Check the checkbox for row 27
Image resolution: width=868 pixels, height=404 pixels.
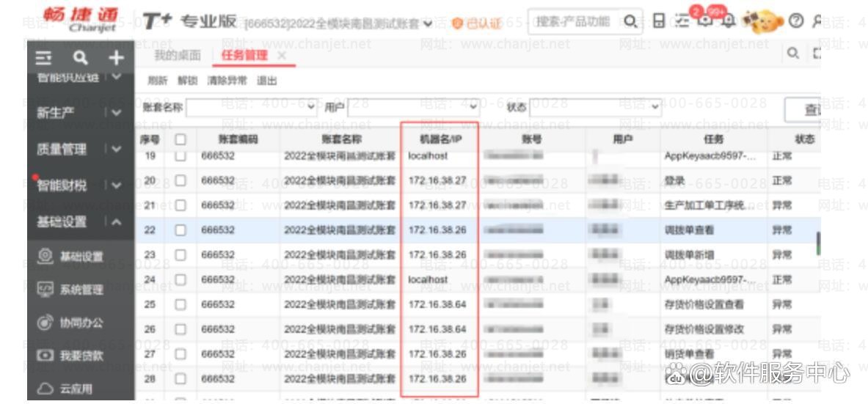[180, 353]
